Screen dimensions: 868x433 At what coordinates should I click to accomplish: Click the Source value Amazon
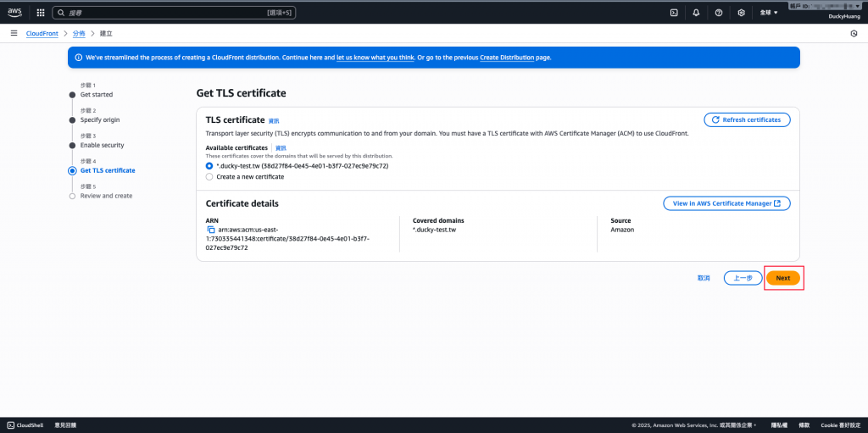pyautogui.click(x=622, y=230)
